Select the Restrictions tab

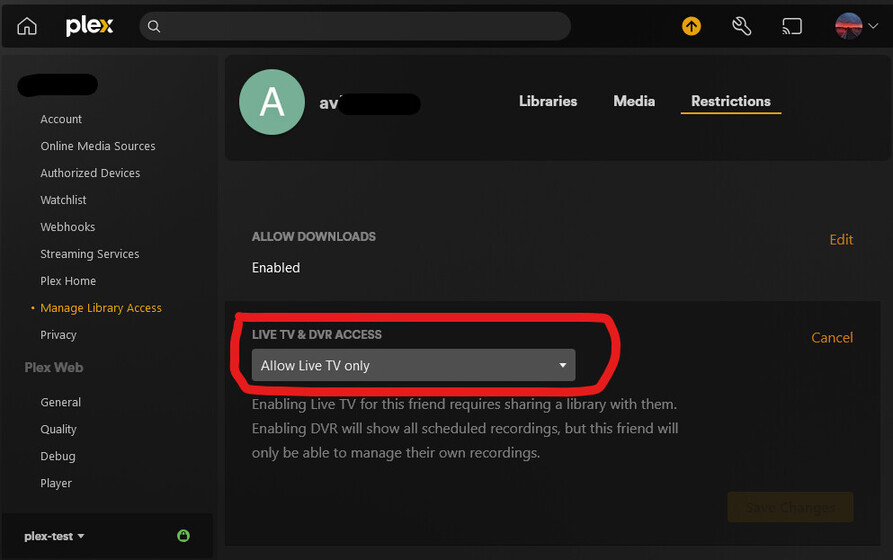[x=731, y=101]
